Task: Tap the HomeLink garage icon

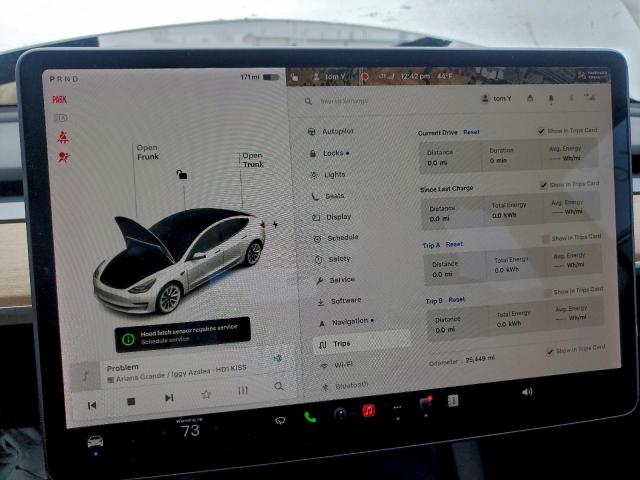Action: [530, 98]
